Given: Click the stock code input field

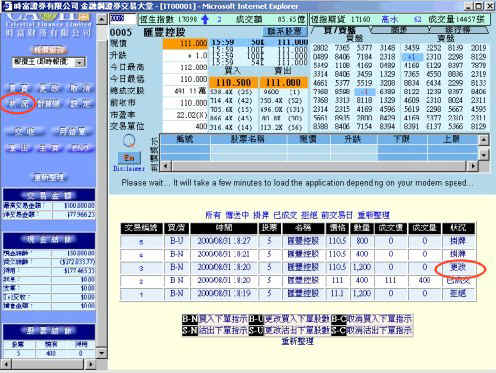Looking at the screenshot, I should (x=123, y=19).
